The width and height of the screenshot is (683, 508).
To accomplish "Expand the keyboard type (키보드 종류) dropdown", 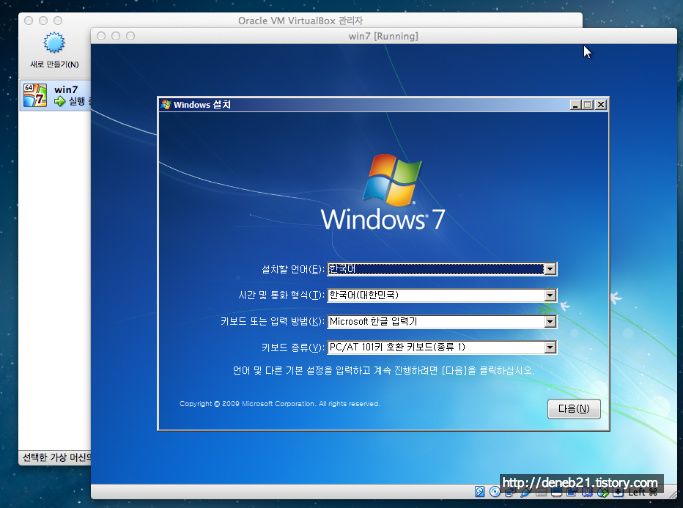I will pos(550,347).
